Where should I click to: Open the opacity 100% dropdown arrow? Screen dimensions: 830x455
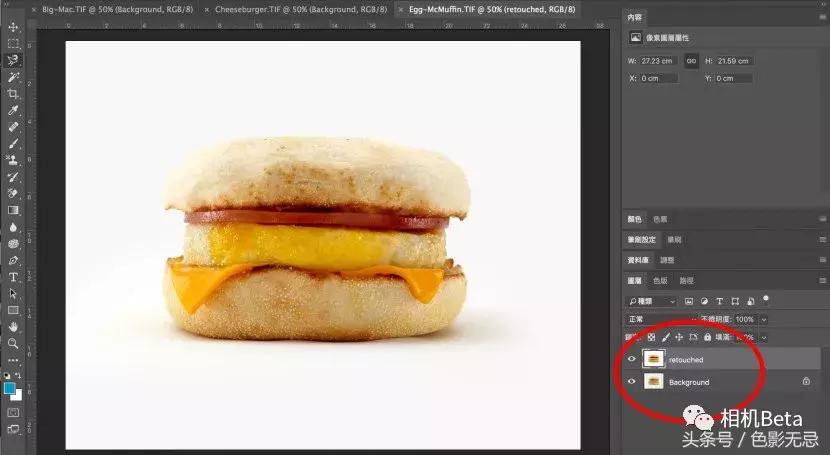tap(764, 320)
